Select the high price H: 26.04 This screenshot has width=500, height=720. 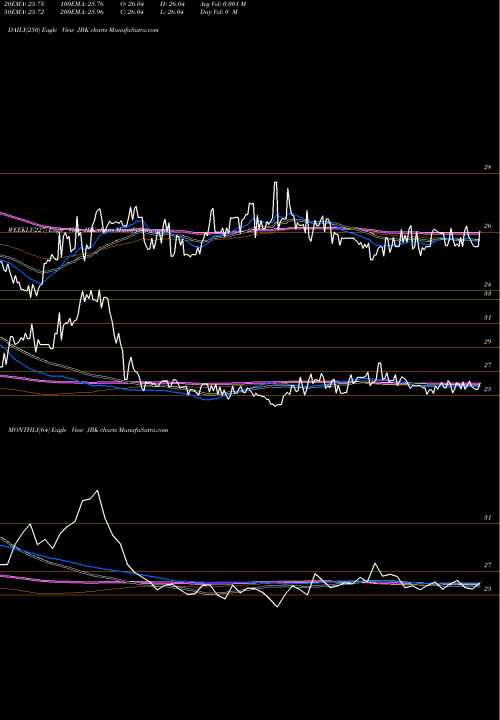(172, 4)
